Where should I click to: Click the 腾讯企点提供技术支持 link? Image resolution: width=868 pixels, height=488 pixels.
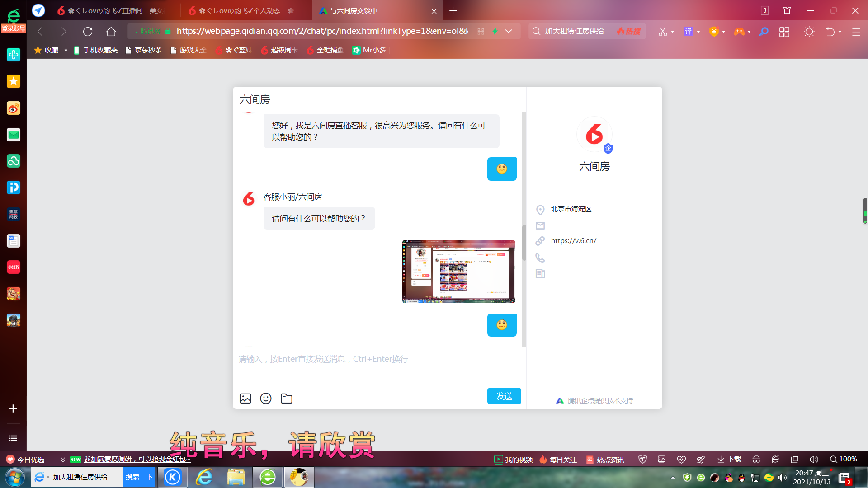[600, 401]
